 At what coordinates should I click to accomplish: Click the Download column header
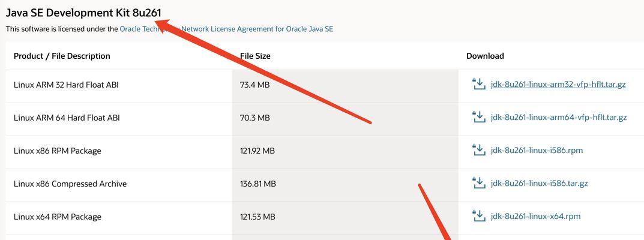(x=485, y=56)
